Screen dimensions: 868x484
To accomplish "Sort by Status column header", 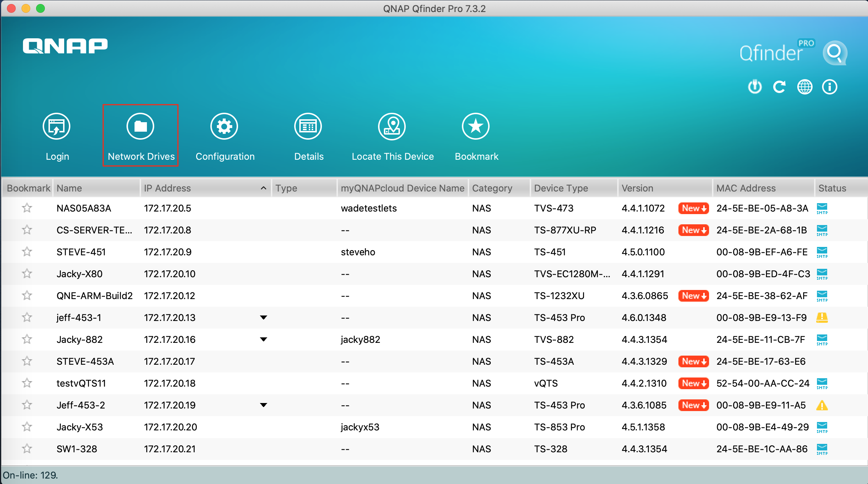I will (841, 188).
